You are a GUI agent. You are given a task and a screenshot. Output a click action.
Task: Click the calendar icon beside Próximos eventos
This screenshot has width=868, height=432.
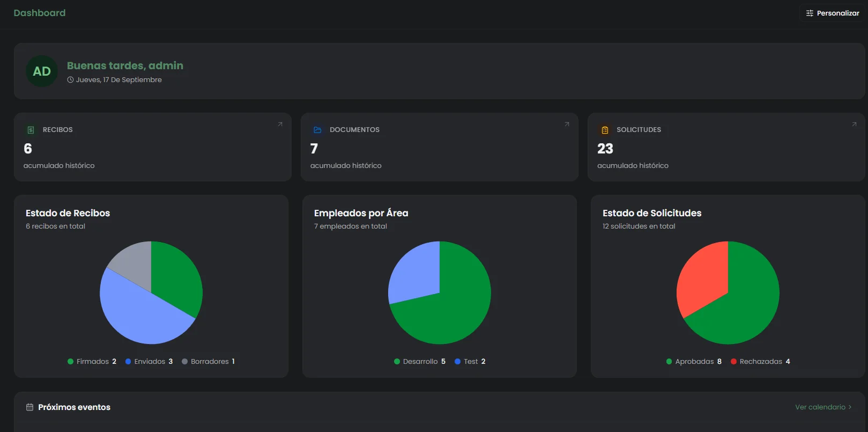[x=29, y=407]
